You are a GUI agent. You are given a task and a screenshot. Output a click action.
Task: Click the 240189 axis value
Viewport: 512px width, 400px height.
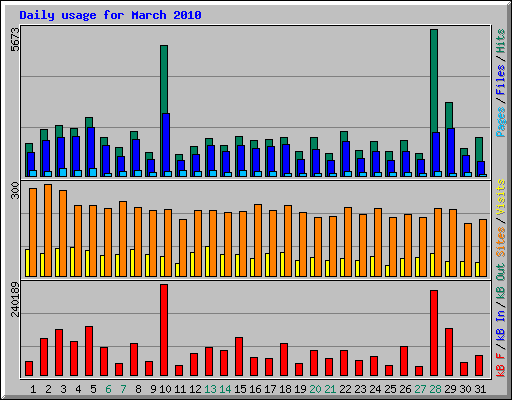point(15,299)
